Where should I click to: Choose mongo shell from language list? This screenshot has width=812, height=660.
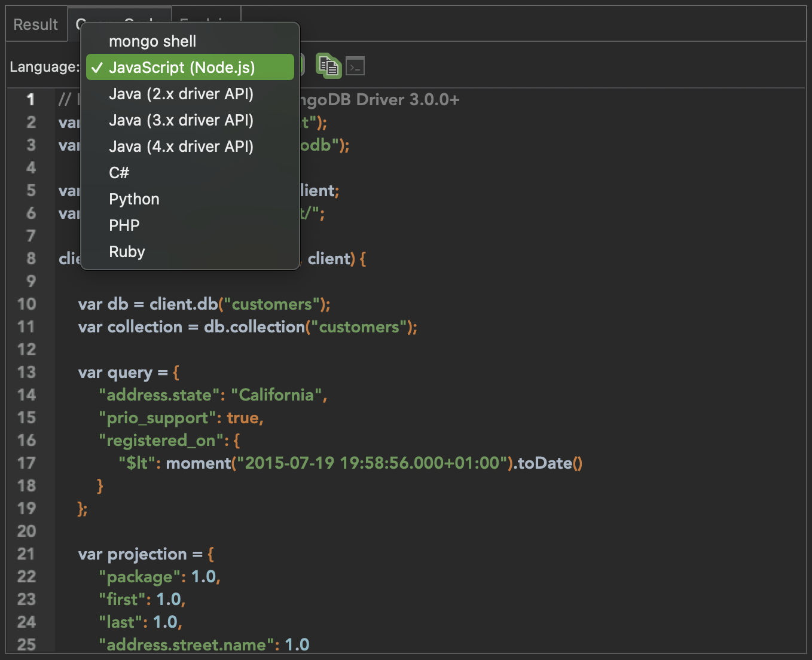pos(152,41)
